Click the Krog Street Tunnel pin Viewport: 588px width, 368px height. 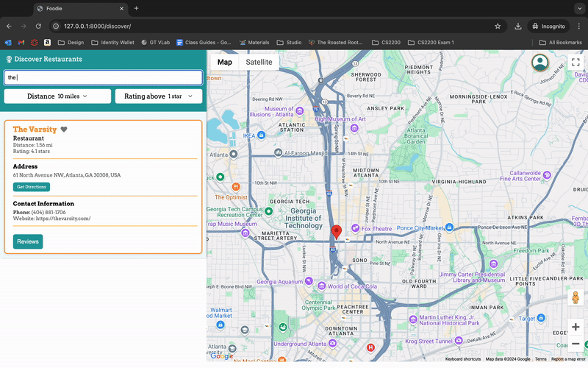click(x=459, y=341)
